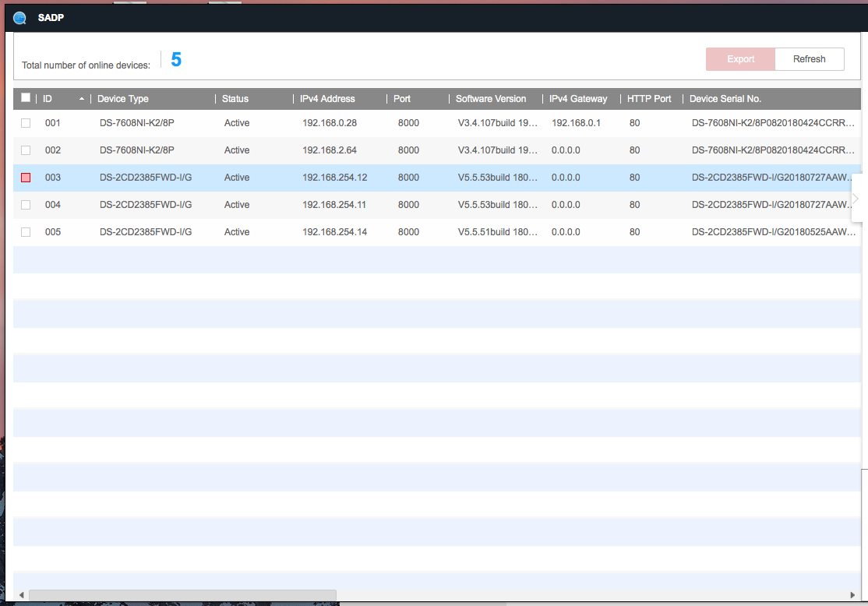The image size is (868, 606).
Task: Check the checkbox for device 001
Action: tap(26, 123)
